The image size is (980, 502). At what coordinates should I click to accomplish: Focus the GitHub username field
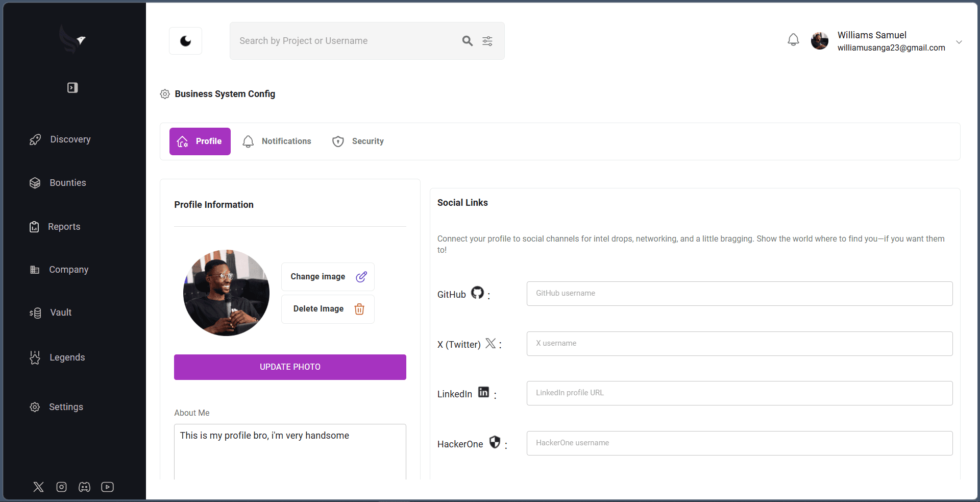(740, 294)
